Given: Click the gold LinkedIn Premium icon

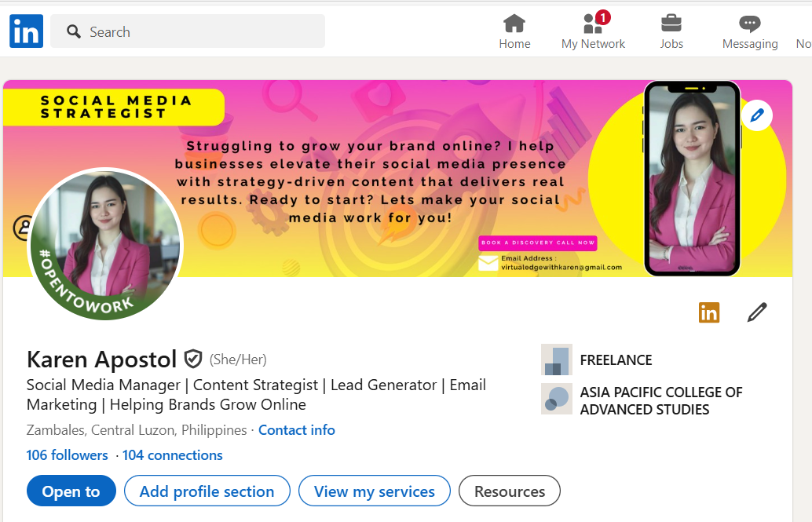Looking at the screenshot, I should [x=709, y=312].
